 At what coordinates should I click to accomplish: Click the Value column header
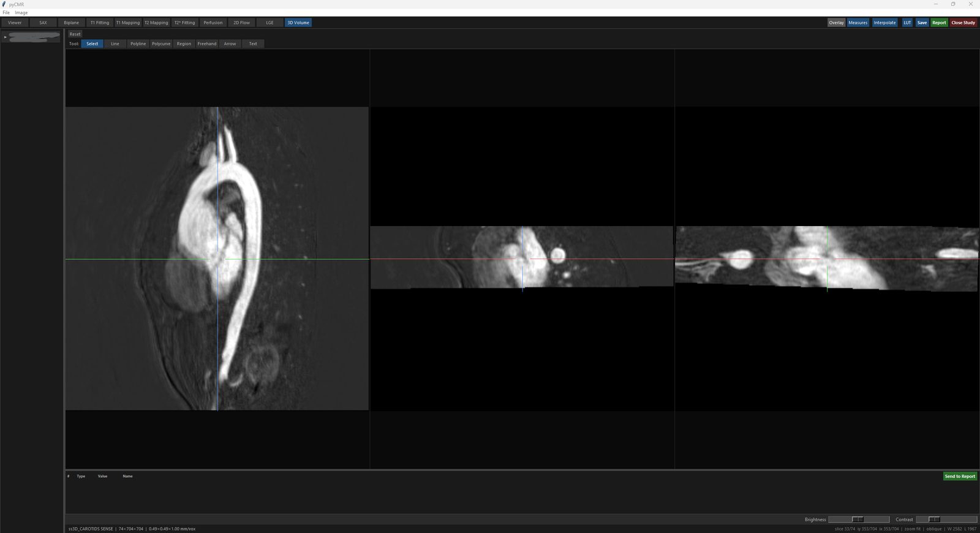tap(102, 476)
